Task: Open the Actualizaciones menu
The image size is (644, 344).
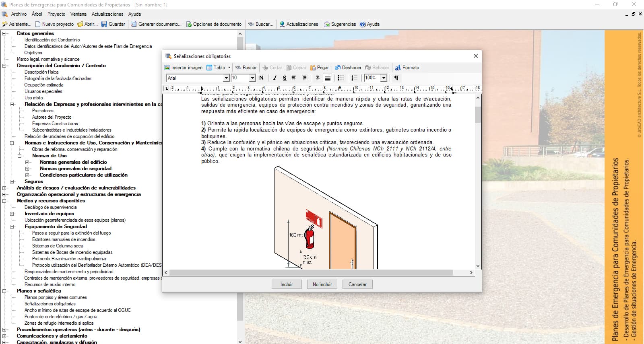Action: [x=107, y=14]
